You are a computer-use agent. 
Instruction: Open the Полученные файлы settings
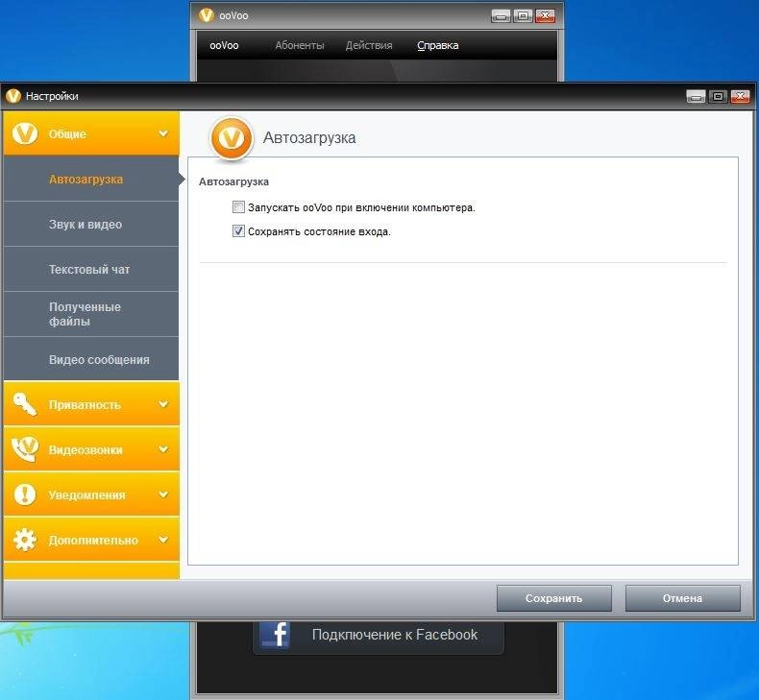[91, 314]
